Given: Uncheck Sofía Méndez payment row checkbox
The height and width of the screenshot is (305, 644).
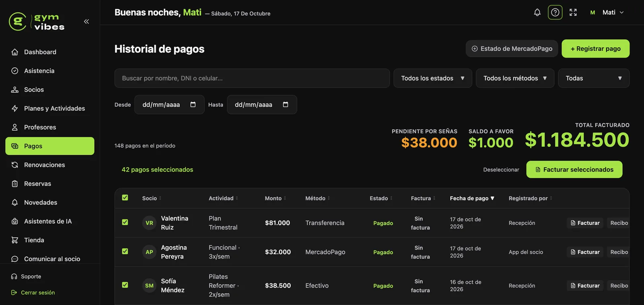Looking at the screenshot, I should (125, 285).
